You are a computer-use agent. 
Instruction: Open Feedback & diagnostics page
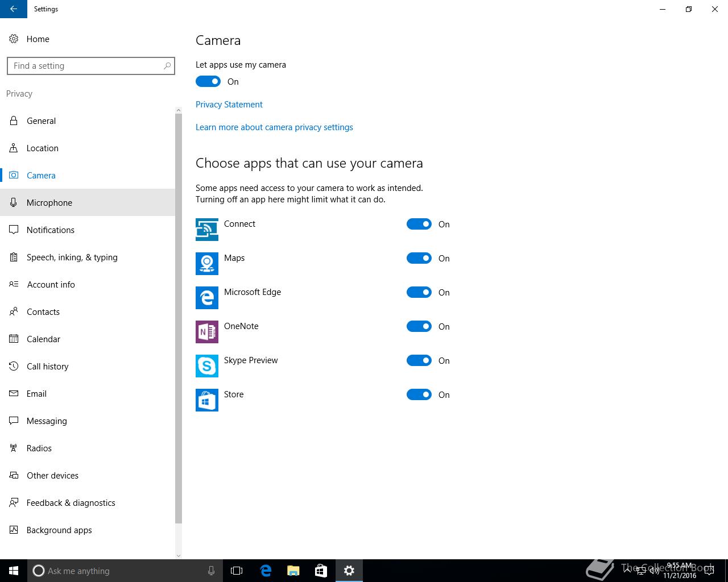coord(88,503)
